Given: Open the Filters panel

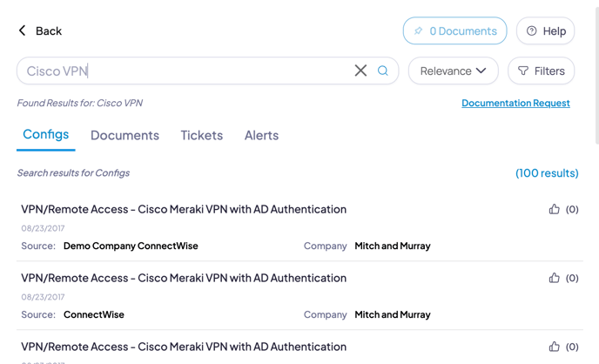Looking at the screenshot, I should click(x=541, y=71).
